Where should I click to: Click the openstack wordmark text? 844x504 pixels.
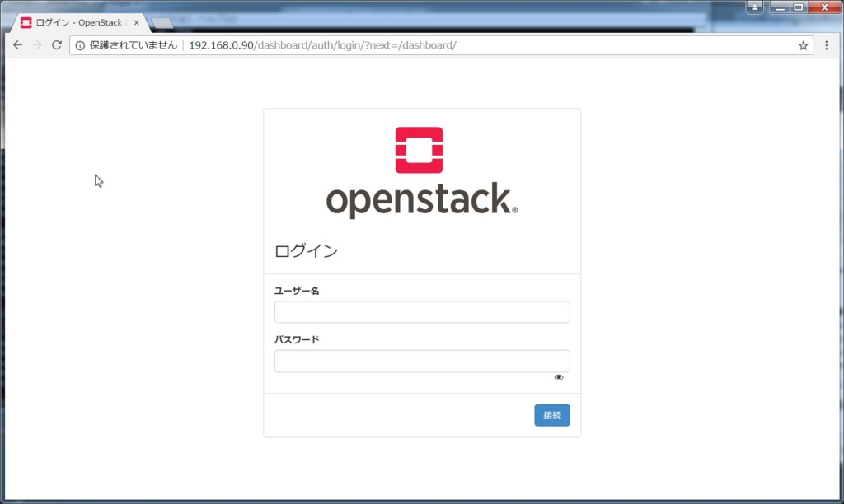click(x=421, y=200)
